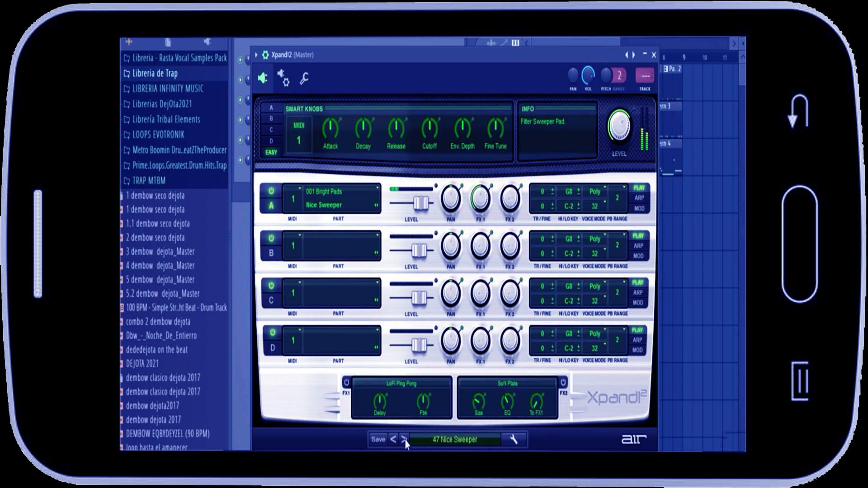Click the browser speaker icon at top
Viewport: 868px width, 488px height.
click(207, 42)
